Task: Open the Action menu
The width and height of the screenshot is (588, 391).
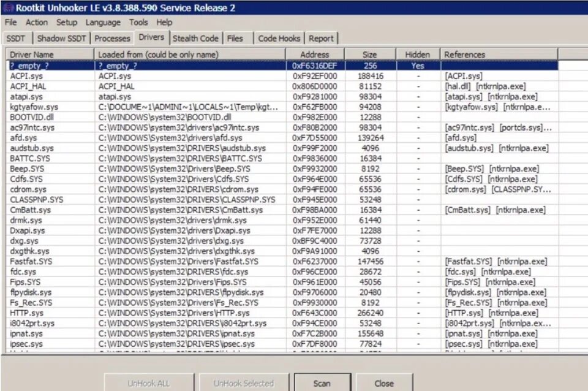Action: pyautogui.click(x=36, y=23)
